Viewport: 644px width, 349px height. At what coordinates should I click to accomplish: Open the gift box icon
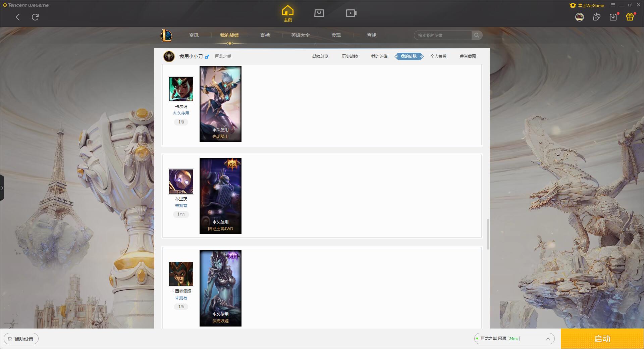tap(630, 17)
